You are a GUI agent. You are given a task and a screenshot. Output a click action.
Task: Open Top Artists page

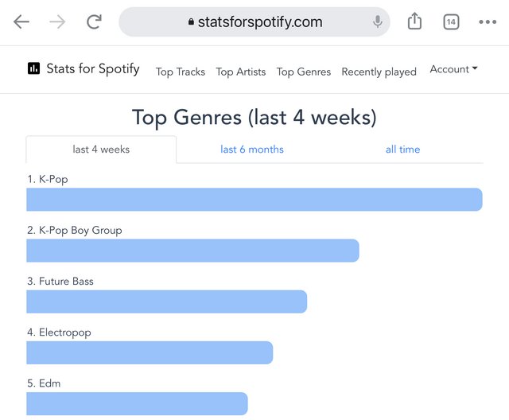point(241,72)
